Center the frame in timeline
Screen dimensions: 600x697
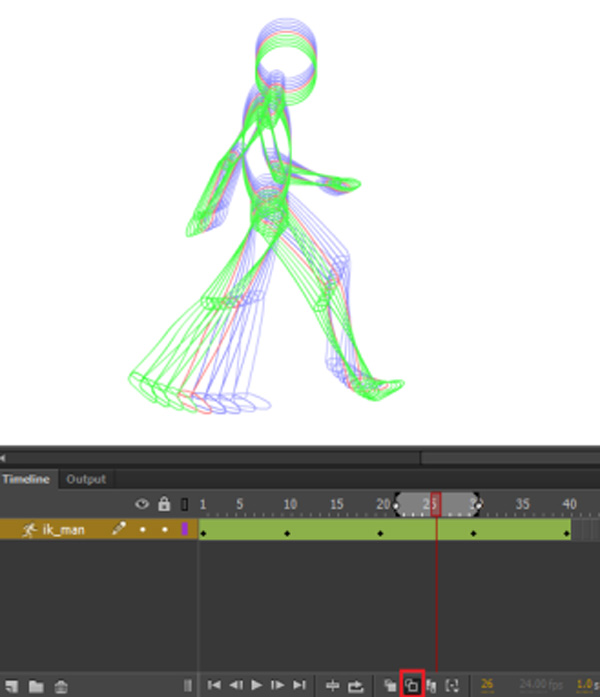click(x=332, y=685)
